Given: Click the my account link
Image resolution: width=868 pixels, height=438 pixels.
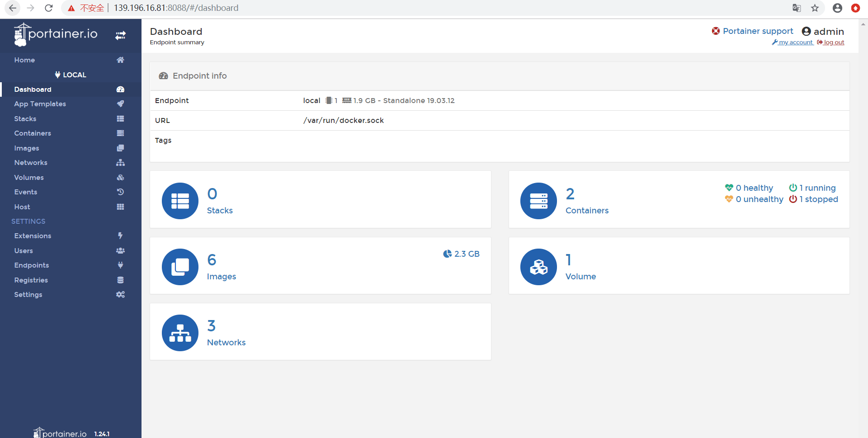Looking at the screenshot, I should 793,42.
